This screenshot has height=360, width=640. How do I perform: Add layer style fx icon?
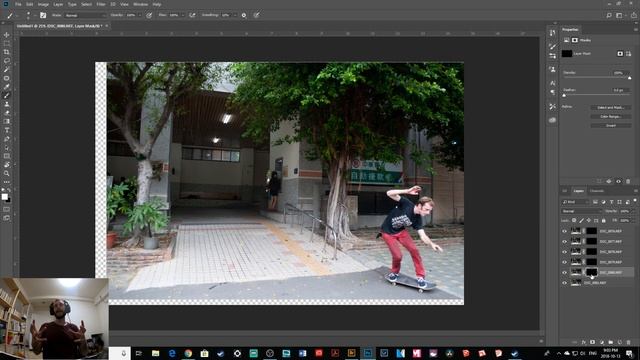click(584, 342)
